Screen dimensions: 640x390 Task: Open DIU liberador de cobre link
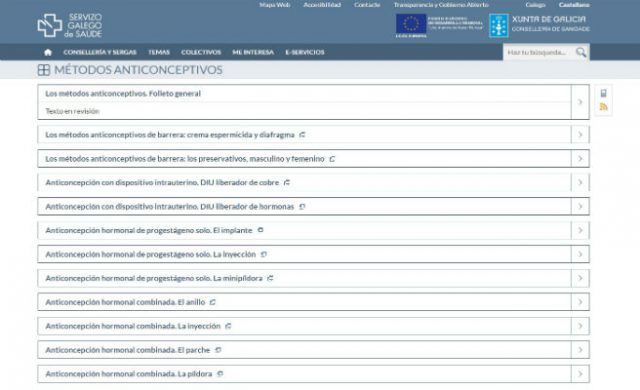pyautogui.click(x=162, y=182)
